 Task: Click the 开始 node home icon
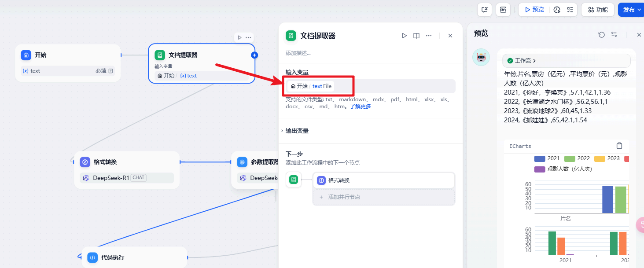click(26, 55)
